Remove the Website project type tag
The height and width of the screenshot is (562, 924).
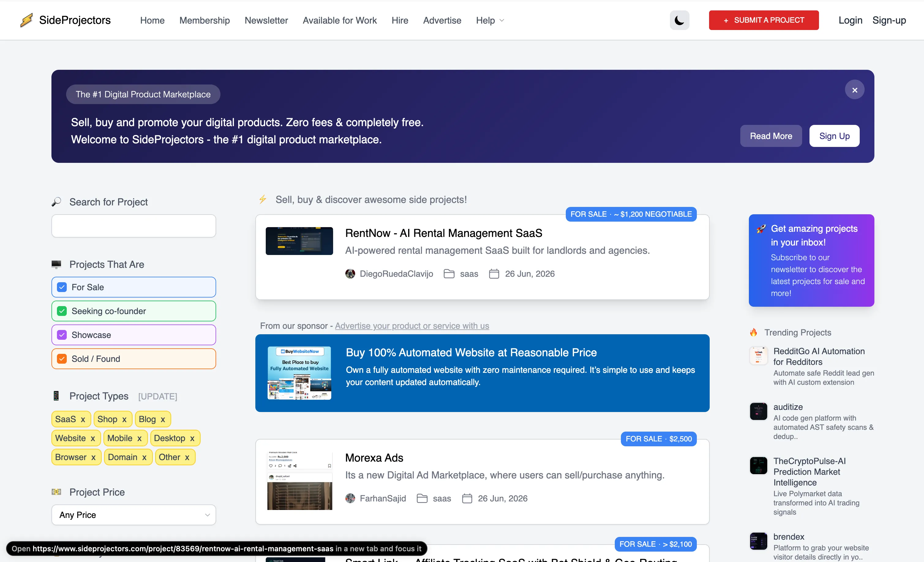coord(93,438)
